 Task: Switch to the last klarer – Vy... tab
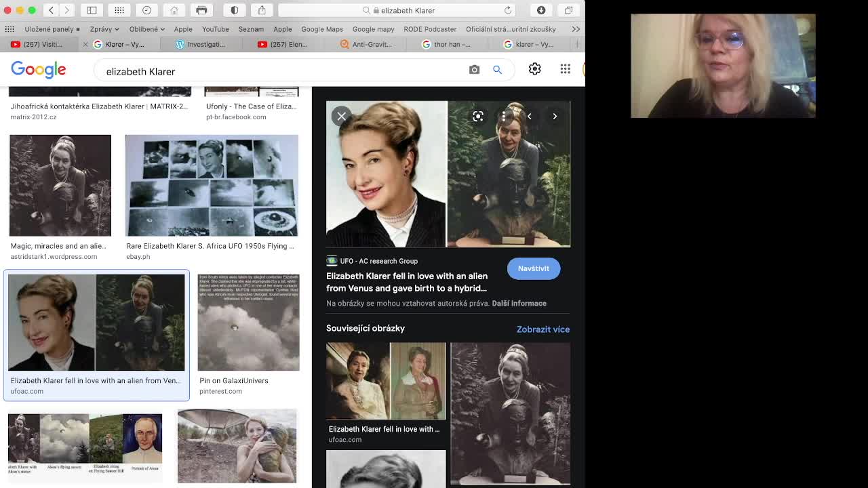[529, 44]
